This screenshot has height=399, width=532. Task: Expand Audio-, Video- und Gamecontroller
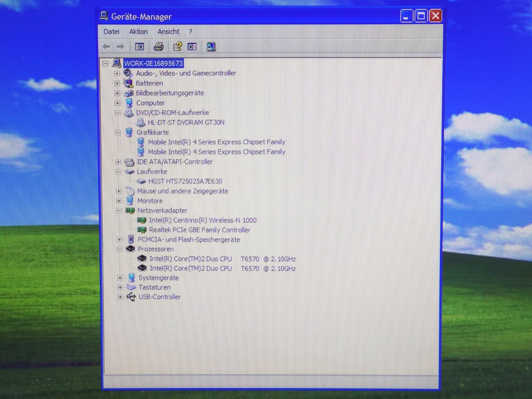[117, 73]
